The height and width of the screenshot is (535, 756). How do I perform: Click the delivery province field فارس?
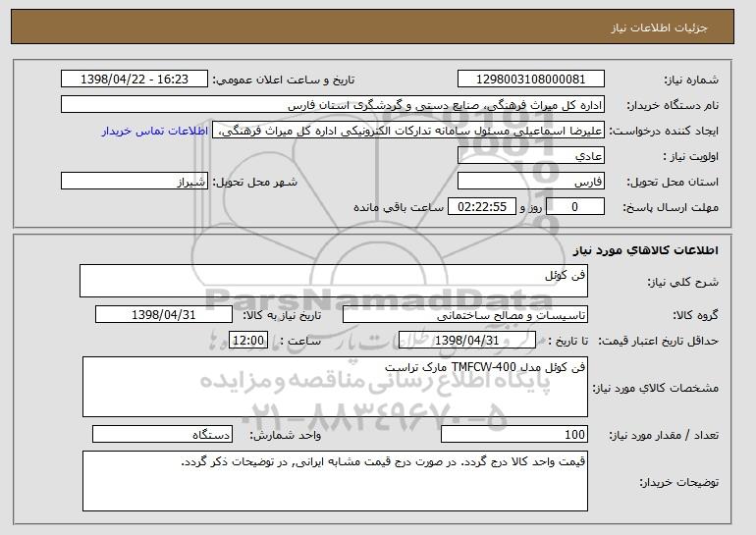[x=531, y=182]
